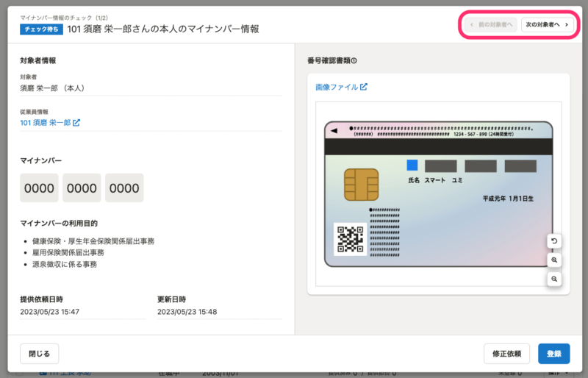Click the チェック待ち status badge
The width and height of the screenshot is (588, 378).
coord(41,29)
